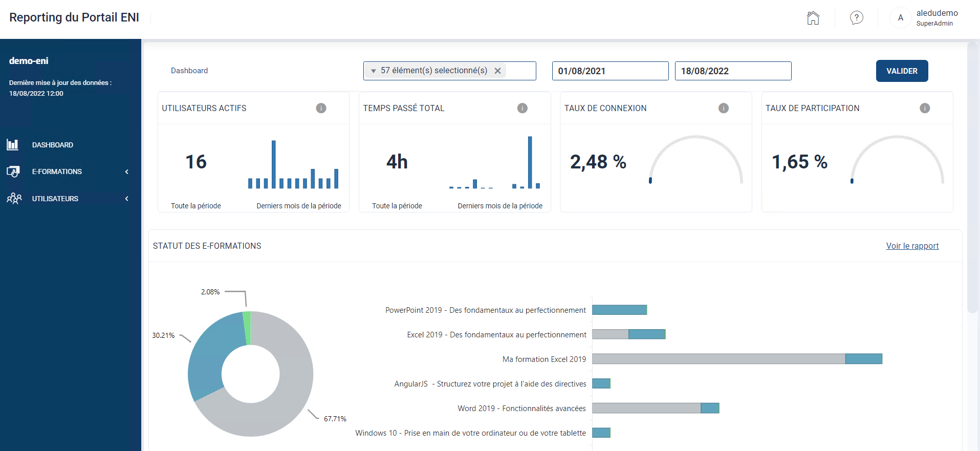The height and width of the screenshot is (451, 980).
Task: Show info for Temps Passé Total card
Action: tap(522, 108)
